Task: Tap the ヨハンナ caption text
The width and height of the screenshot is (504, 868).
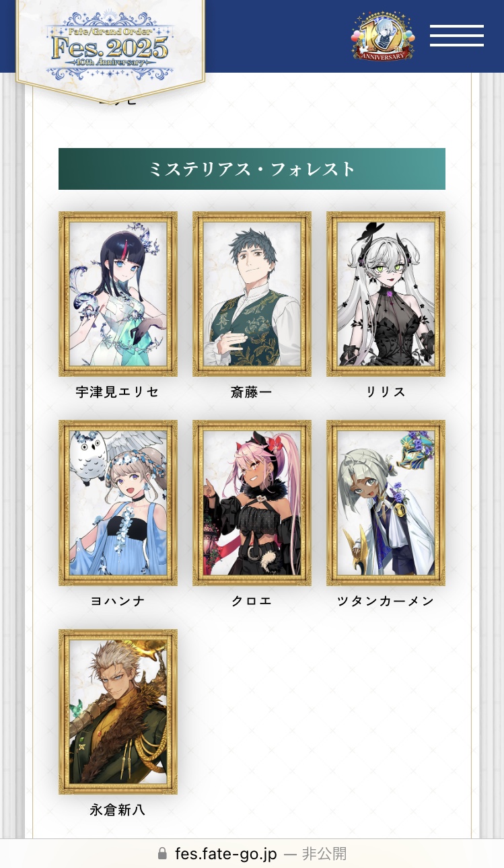Action: coord(118,602)
